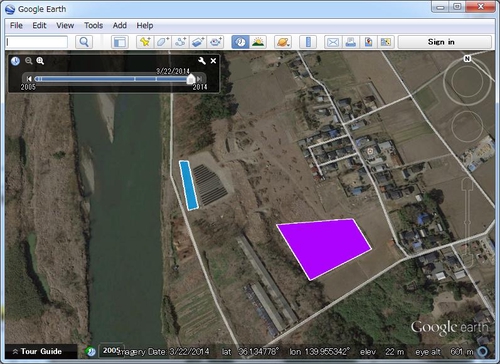Click the streaming status ring icon
The width and height of the screenshot is (500, 364).
pos(483,351)
